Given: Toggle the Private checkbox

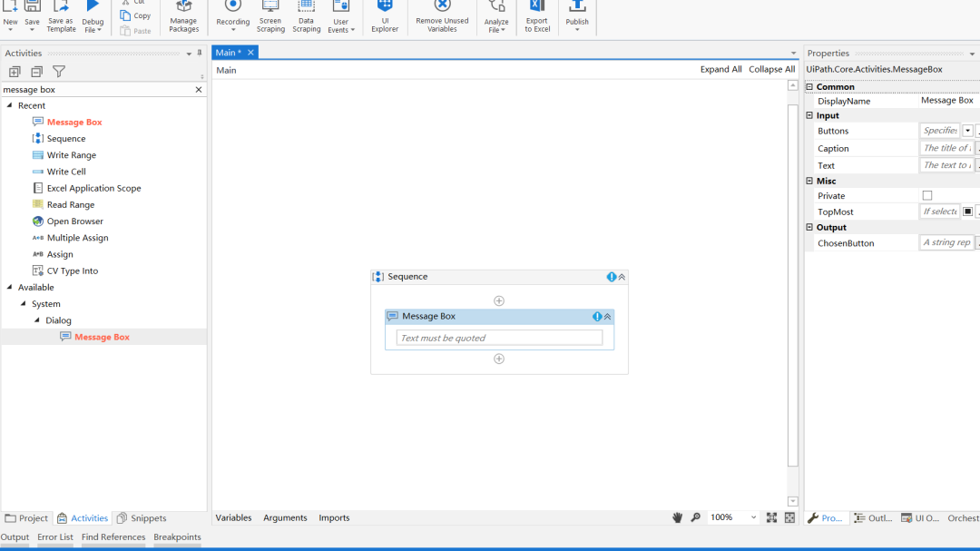Looking at the screenshot, I should [x=926, y=196].
